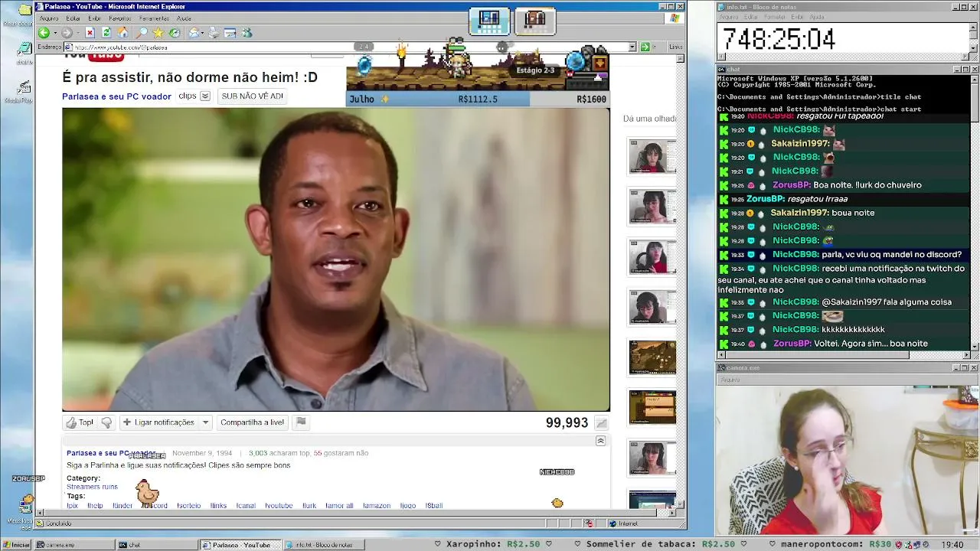980x551 pixels.
Task: Click the Windows Iniciar start button
Action: [16, 545]
